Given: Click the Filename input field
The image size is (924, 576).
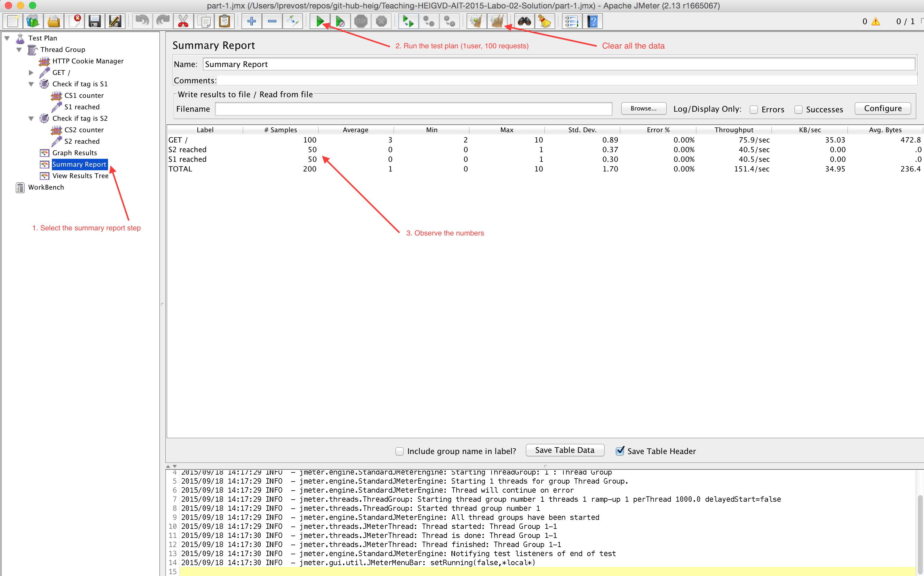Looking at the screenshot, I should (x=413, y=109).
